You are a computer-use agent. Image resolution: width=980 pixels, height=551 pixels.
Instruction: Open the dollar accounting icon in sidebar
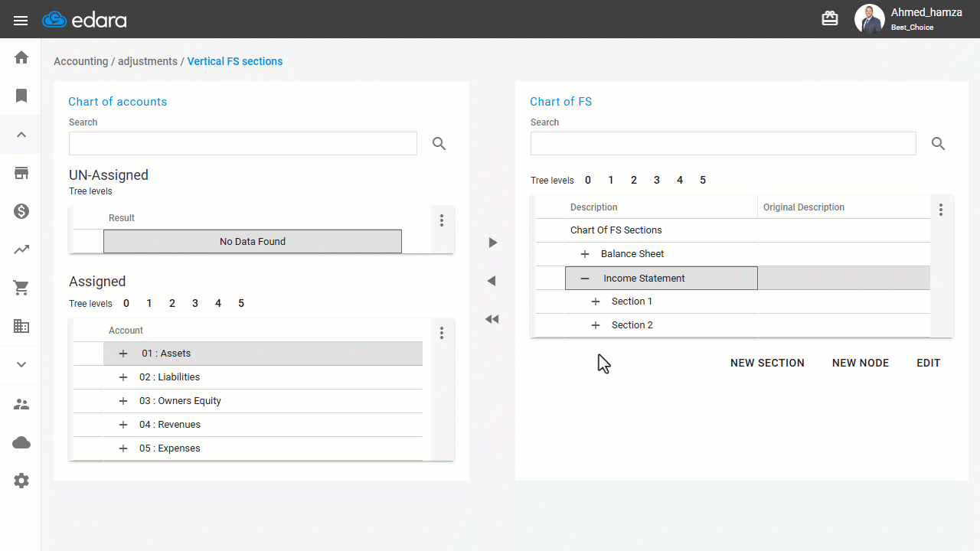tap(21, 211)
